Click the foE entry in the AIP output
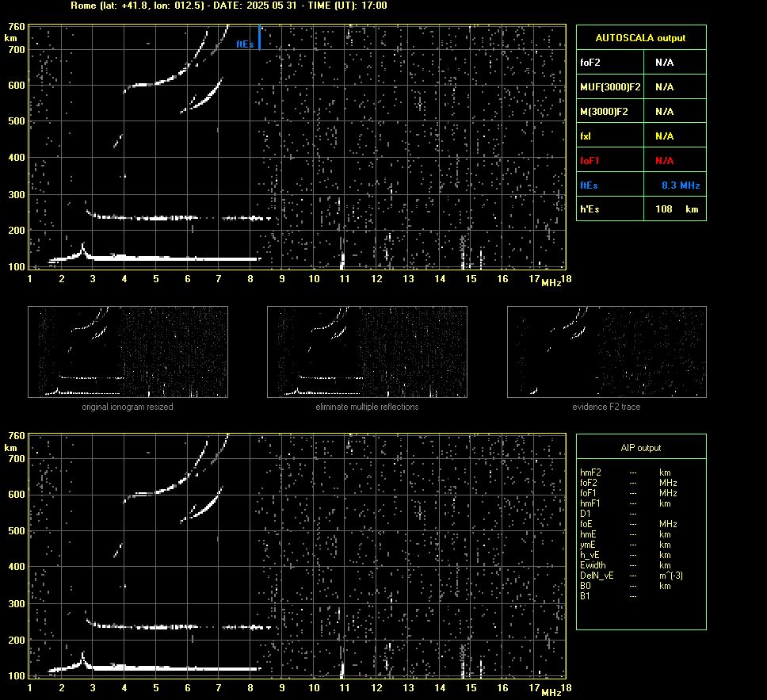Screen dimensions: 767x700 [586, 524]
